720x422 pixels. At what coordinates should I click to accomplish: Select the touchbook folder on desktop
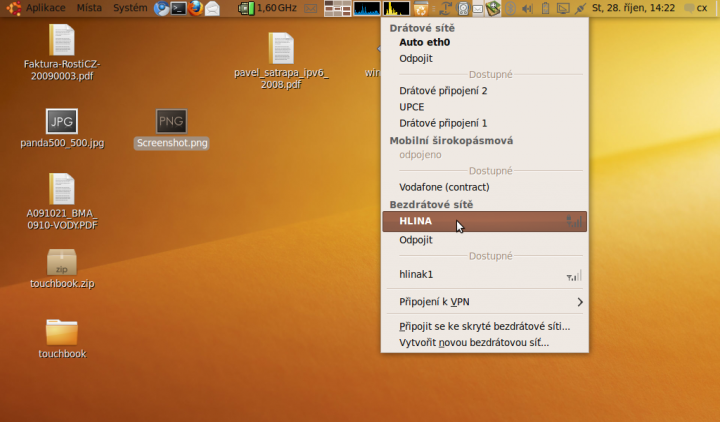point(62,339)
